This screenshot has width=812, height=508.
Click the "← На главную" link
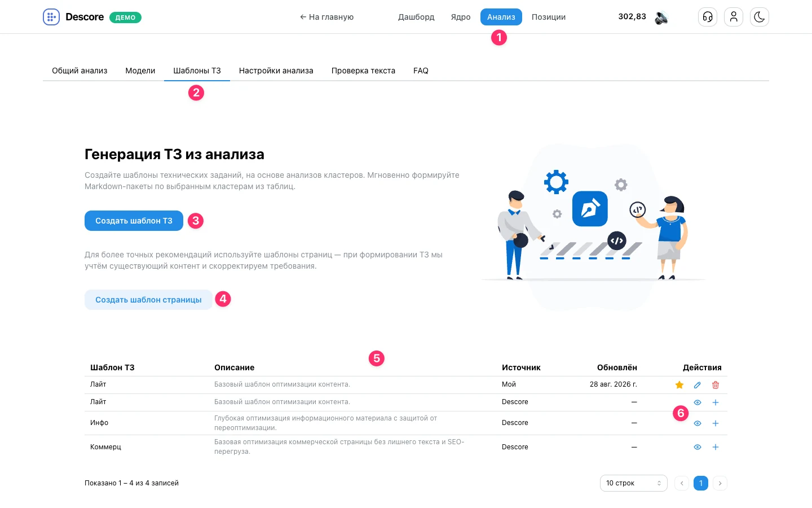[327, 17]
